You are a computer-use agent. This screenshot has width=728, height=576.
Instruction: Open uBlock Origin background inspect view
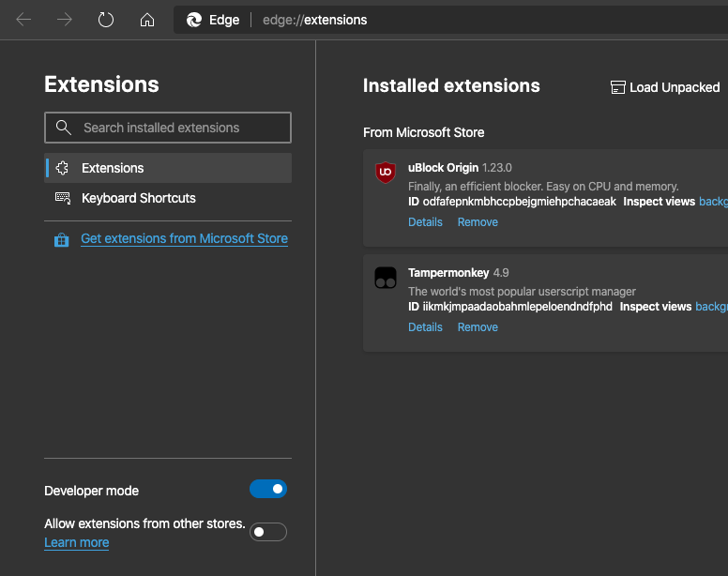click(x=713, y=202)
